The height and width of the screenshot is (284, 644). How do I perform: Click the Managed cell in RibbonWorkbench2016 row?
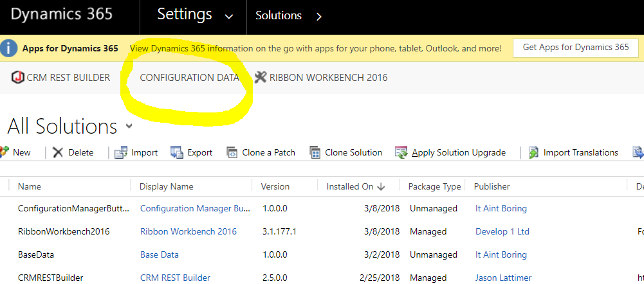[x=428, y=231]
